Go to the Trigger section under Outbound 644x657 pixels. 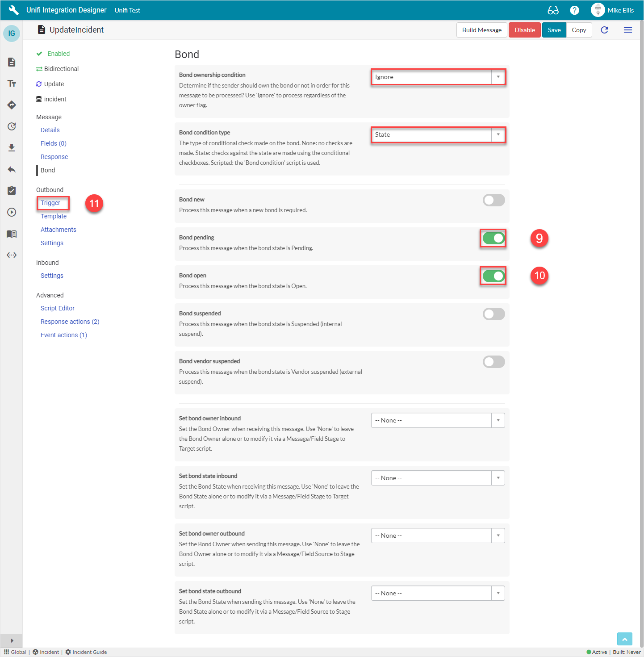[50, 203]
